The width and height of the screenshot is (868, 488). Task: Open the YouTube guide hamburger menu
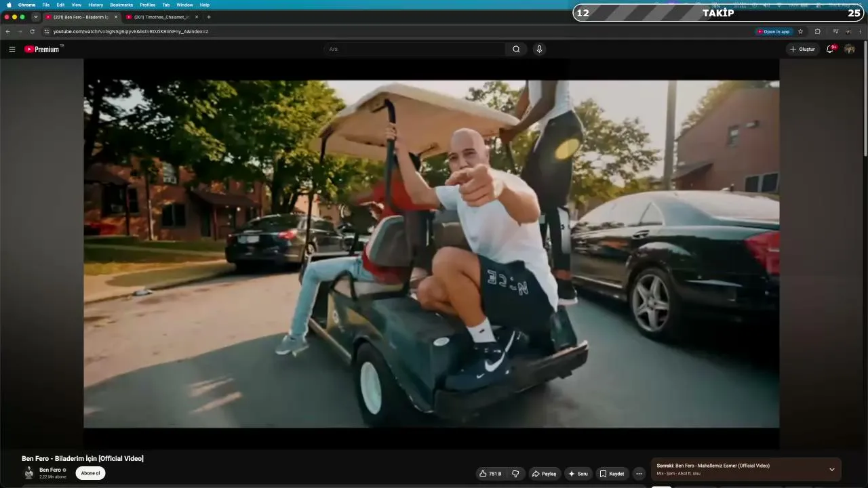(12, 49)
